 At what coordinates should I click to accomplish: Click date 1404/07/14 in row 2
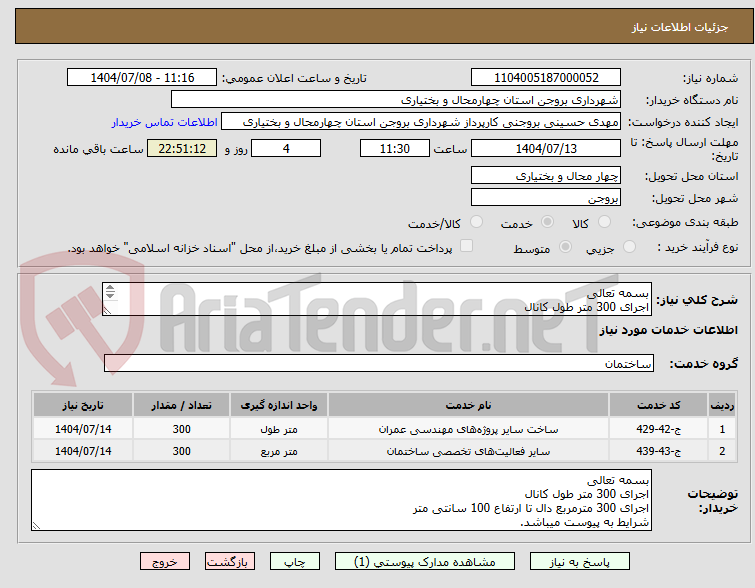83,451
